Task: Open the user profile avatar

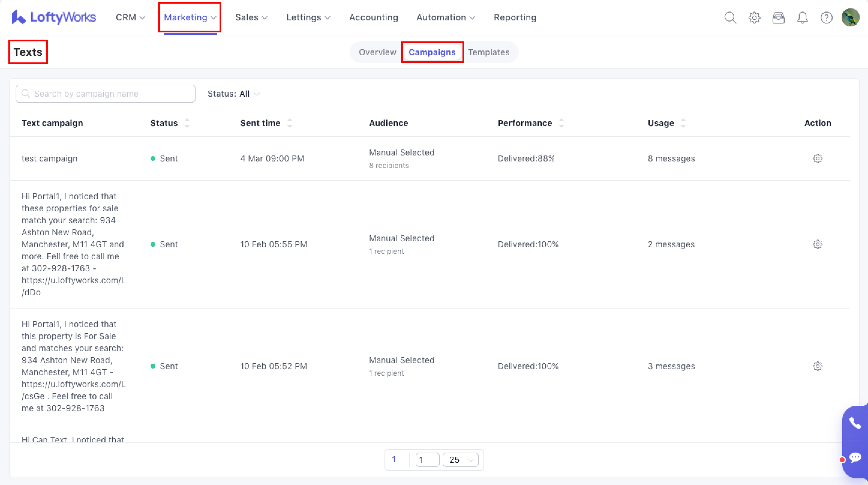Action: 850,17
